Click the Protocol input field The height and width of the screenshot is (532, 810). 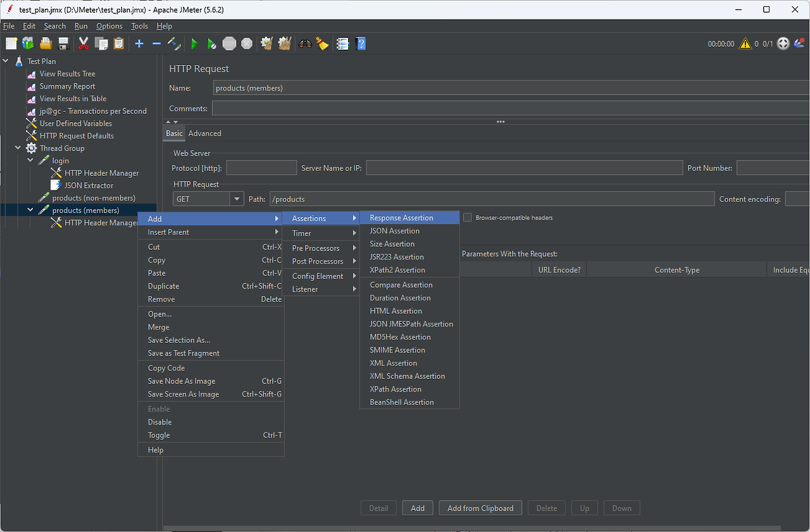(261, 168)
